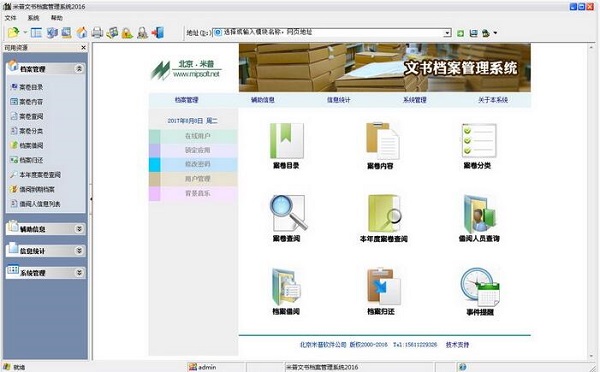Click the blue cube toolbar icon
The width and height of the screenshot is (600, 372).
52,33
